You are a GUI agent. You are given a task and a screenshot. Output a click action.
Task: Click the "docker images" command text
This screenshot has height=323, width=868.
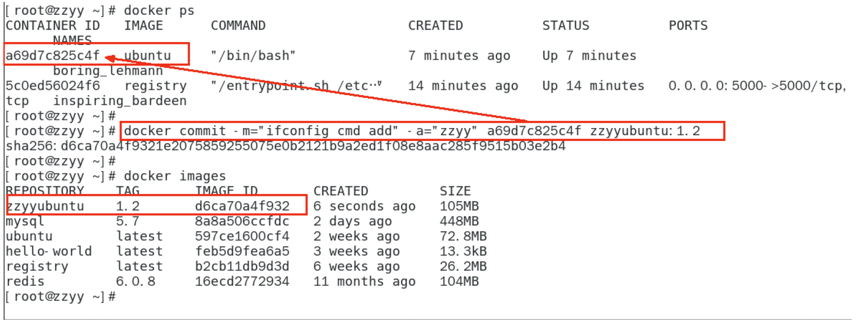point(175,176)
